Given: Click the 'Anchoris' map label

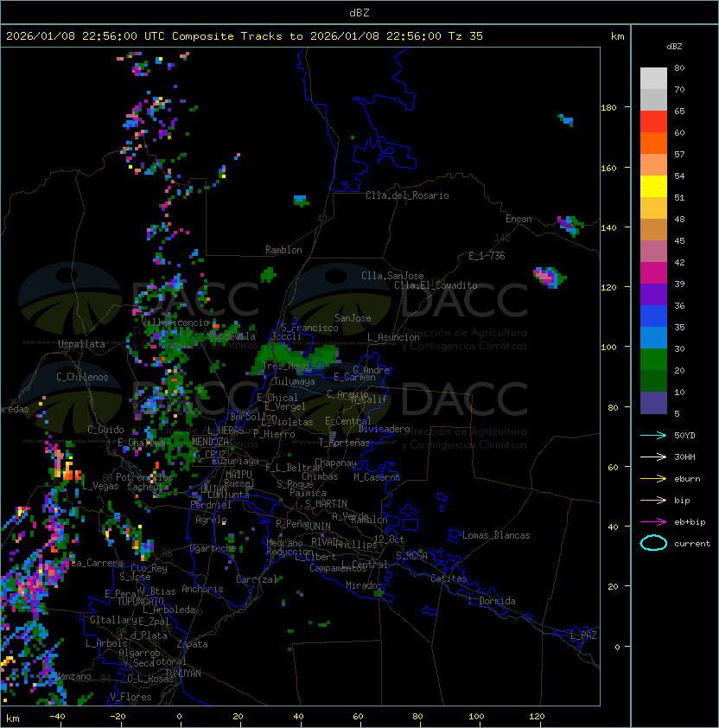Looking at the screenshot, I should 202,589.
